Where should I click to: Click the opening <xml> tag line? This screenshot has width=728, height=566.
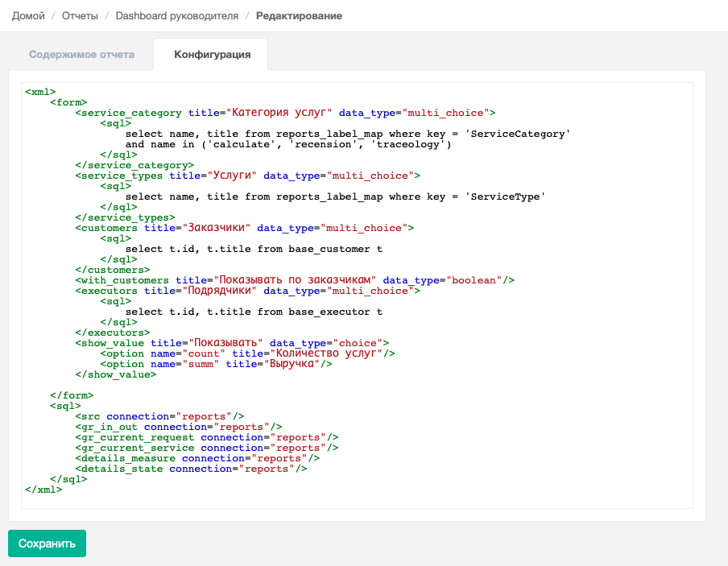(x=40, y=92)
